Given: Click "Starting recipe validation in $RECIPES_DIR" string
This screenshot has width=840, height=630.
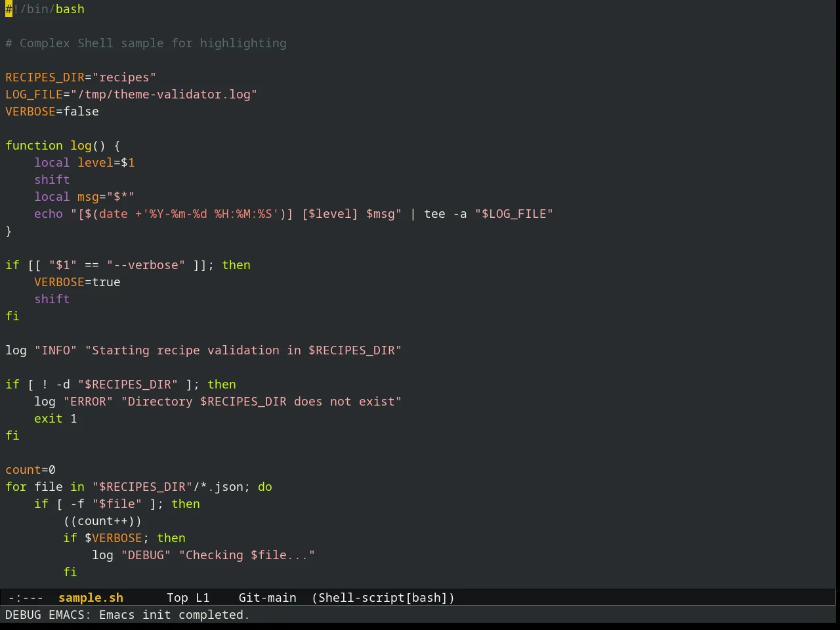Looking at the screenshot, I should [243, 350].
